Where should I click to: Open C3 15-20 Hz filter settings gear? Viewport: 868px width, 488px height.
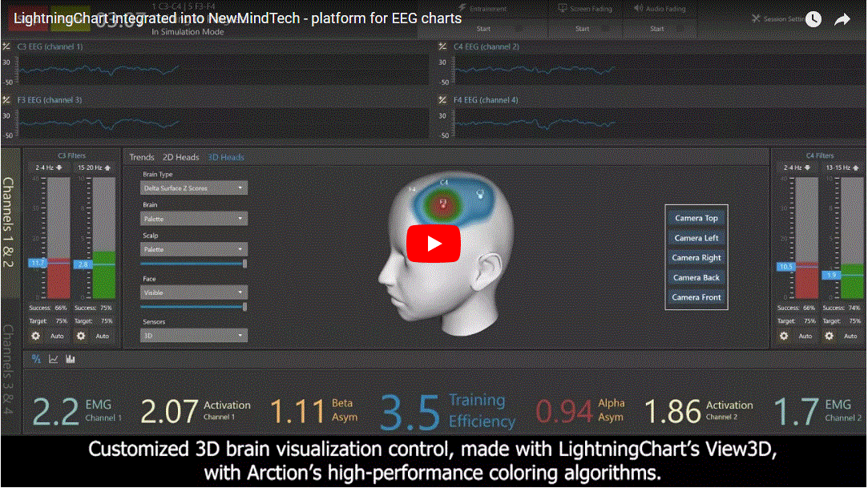(81, 336)
